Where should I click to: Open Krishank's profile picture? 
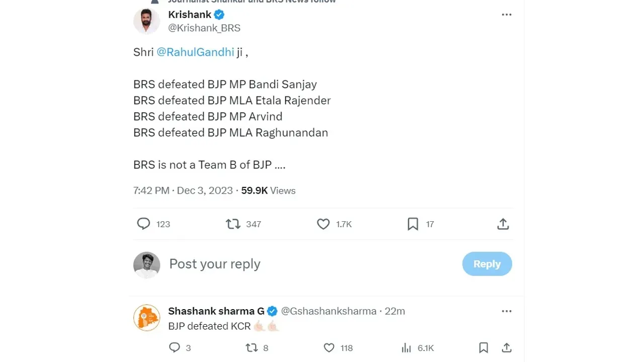tap(146, 22)
